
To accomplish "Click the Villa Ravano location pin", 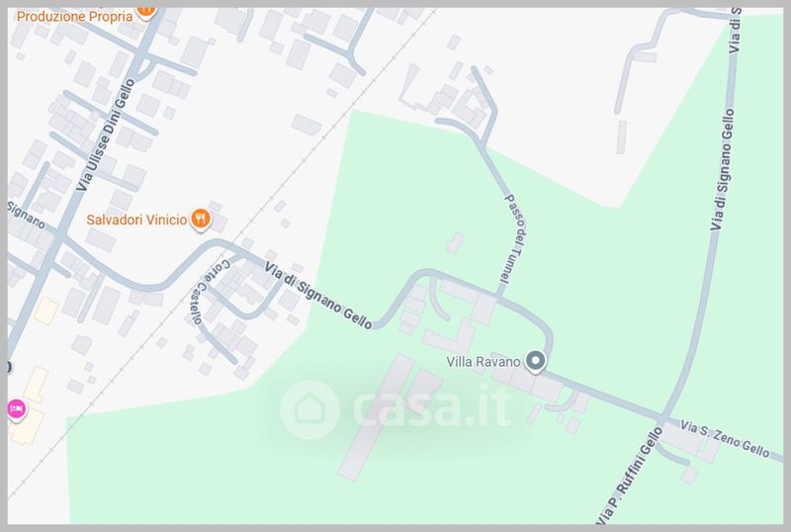I will click(x=535, y=361).
